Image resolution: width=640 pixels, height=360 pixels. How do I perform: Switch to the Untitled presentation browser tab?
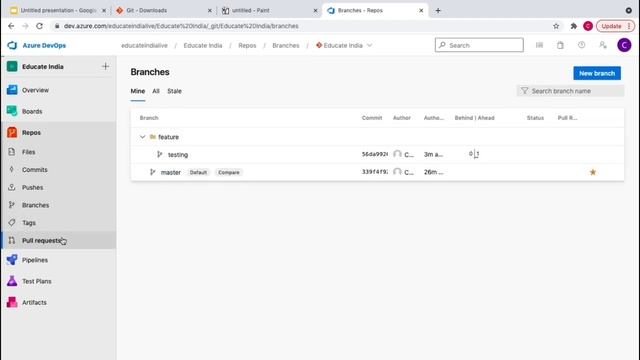tap(58, 10)
